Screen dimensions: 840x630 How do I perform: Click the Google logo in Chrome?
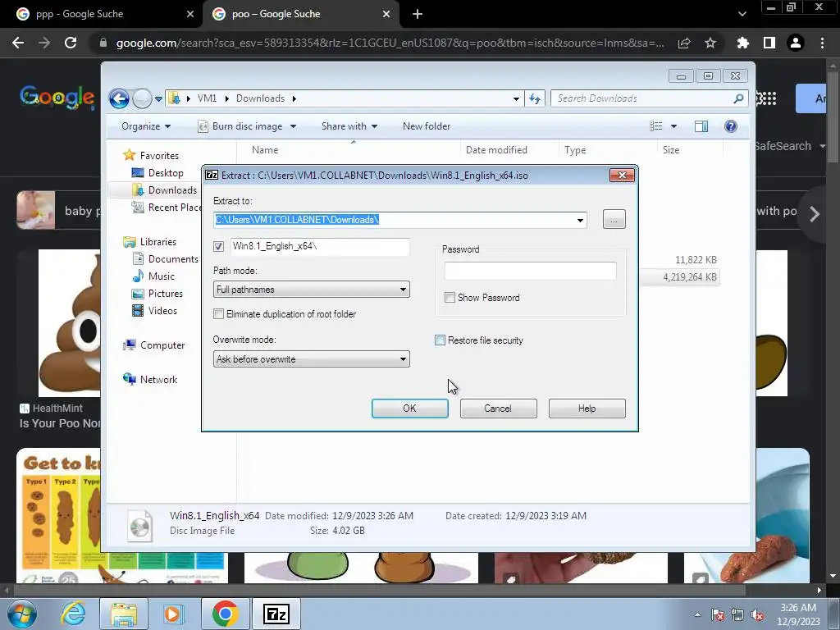click(57, 97)
